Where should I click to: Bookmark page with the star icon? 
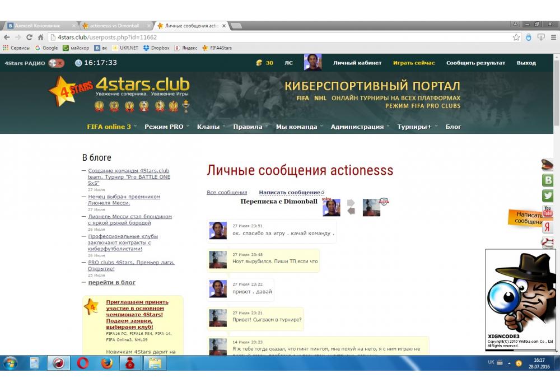516,37
